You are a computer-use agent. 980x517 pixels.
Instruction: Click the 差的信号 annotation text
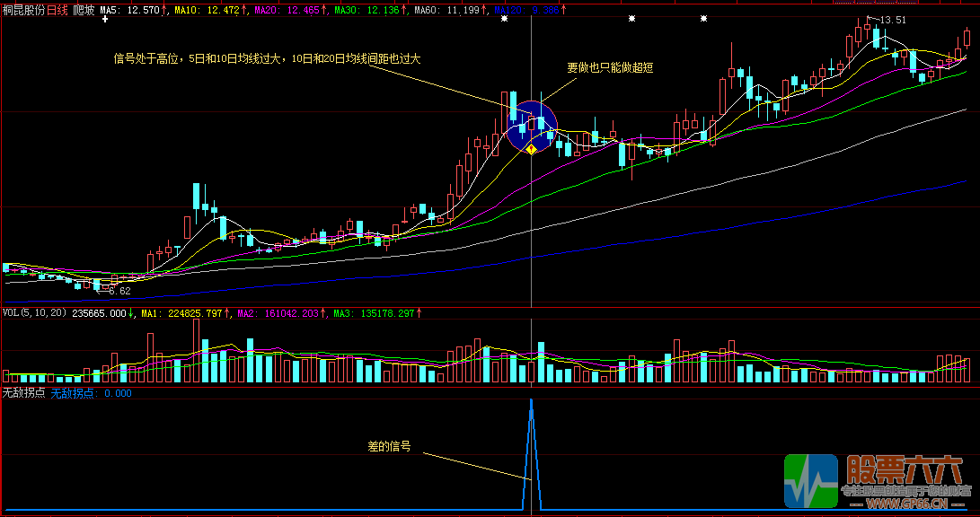coord(389,446)
